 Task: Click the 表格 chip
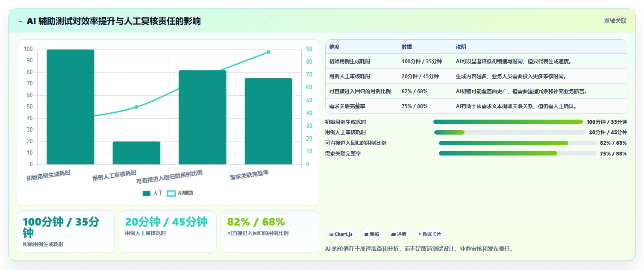(372, 234)
